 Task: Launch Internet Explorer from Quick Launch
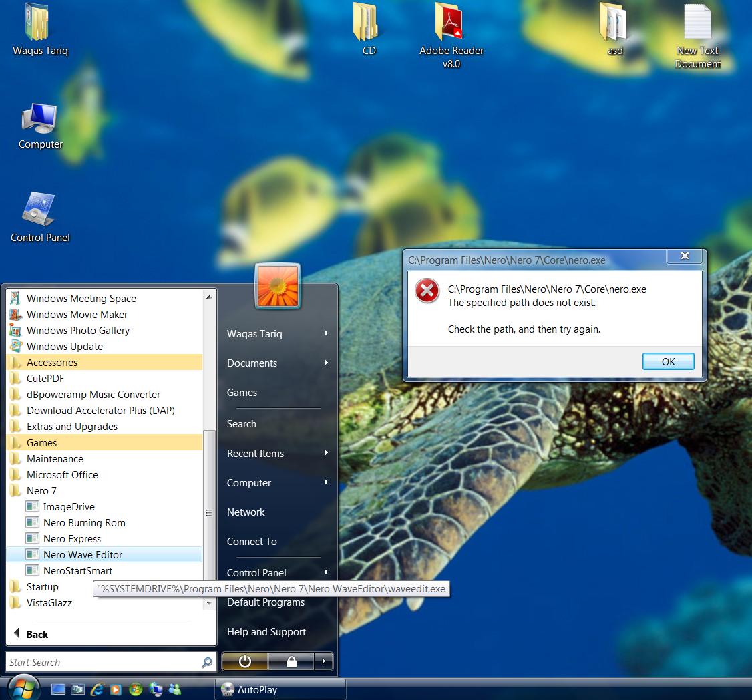98,689
